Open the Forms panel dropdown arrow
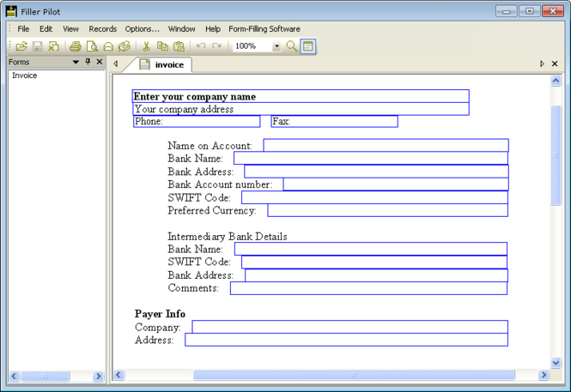The image size is (571, 392). (x=76, y=62)
